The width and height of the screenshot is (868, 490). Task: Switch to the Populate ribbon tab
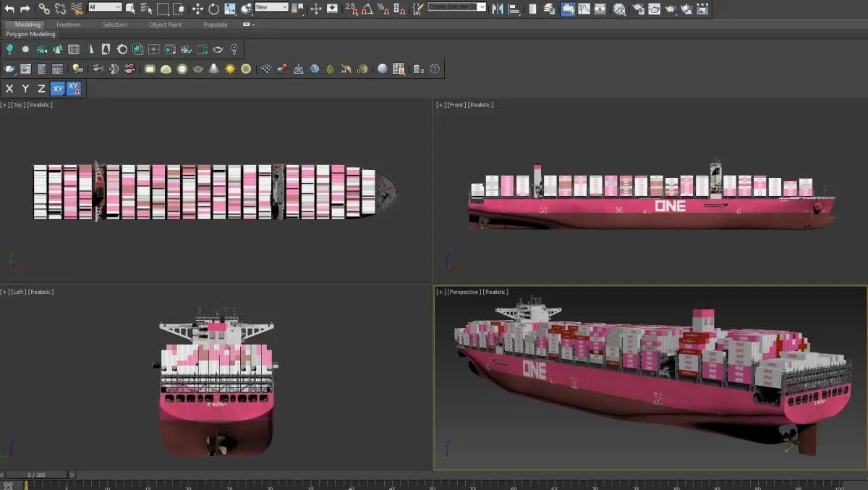point(215,25)
